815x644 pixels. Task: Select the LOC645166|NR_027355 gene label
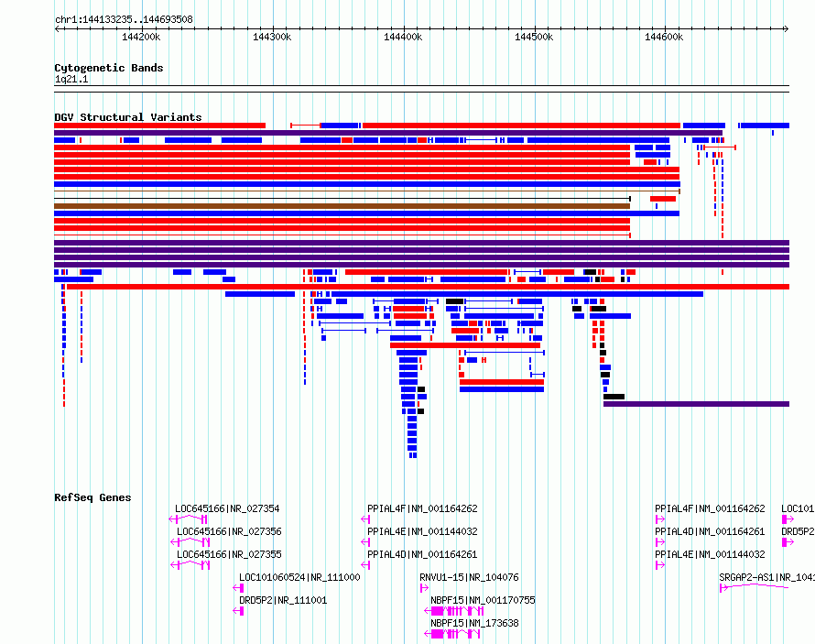point(229,554)
